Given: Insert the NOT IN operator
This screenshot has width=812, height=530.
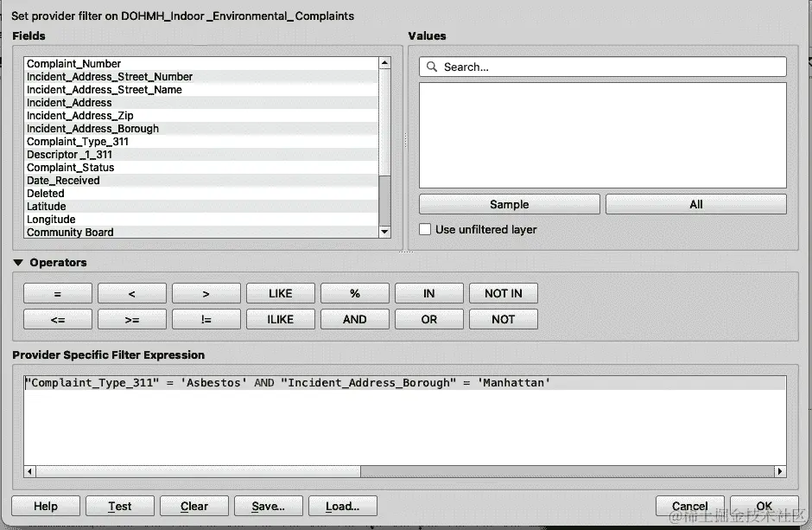Looking at the screenshot, I should [x=504, y=293].
